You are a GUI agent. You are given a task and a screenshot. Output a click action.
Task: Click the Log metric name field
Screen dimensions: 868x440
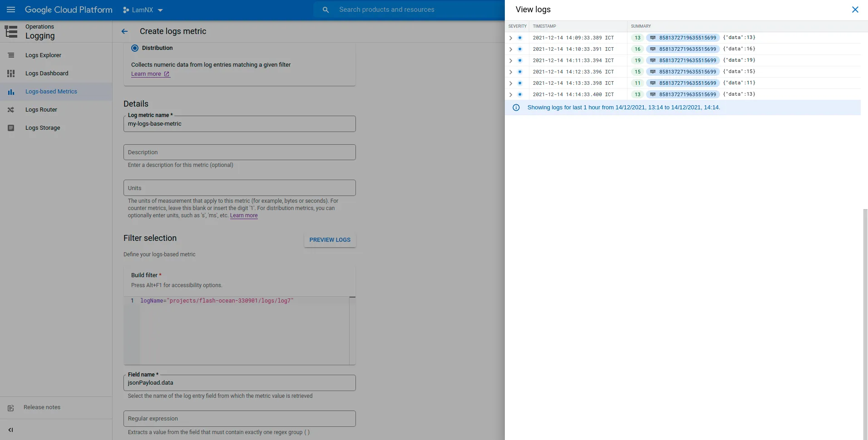(x=240, y=124)
